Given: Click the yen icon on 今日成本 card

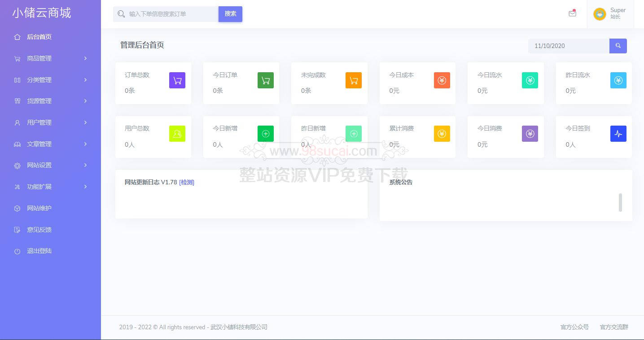Looking at the screenshot, I should 442,80.
